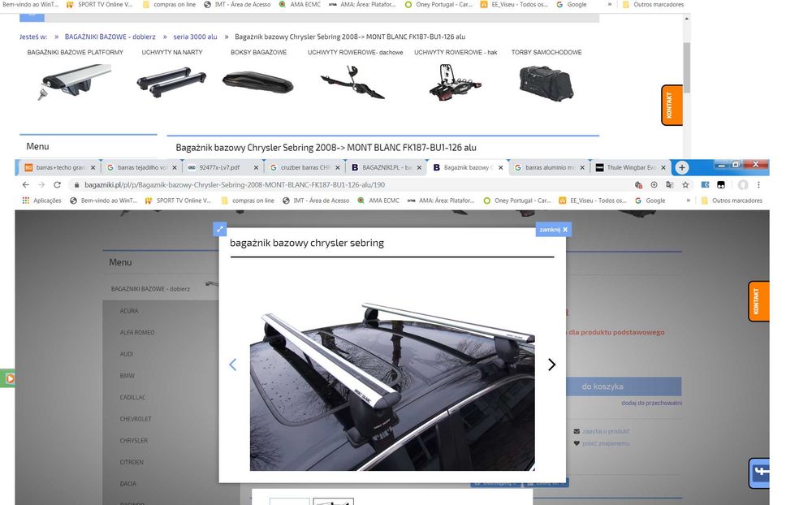This screenshot has height=505, width=812.
Task: Bookmark this page with the star icon
Action: click(x=685, y=185)
